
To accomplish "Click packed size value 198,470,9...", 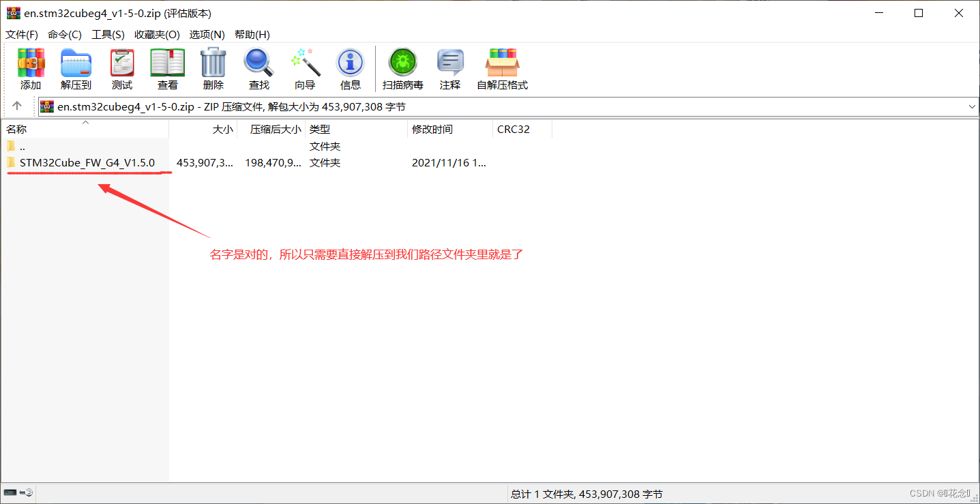I will [273, 162].
